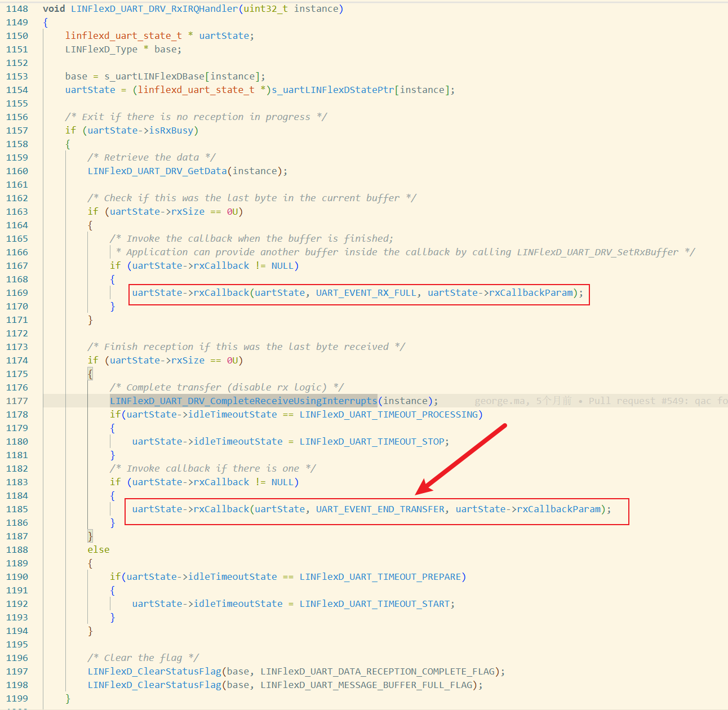The image size is (728, 710).
Task: Click the isRxBusy member on line 1157
Action: pyautogui.click(x=171, y=130)
